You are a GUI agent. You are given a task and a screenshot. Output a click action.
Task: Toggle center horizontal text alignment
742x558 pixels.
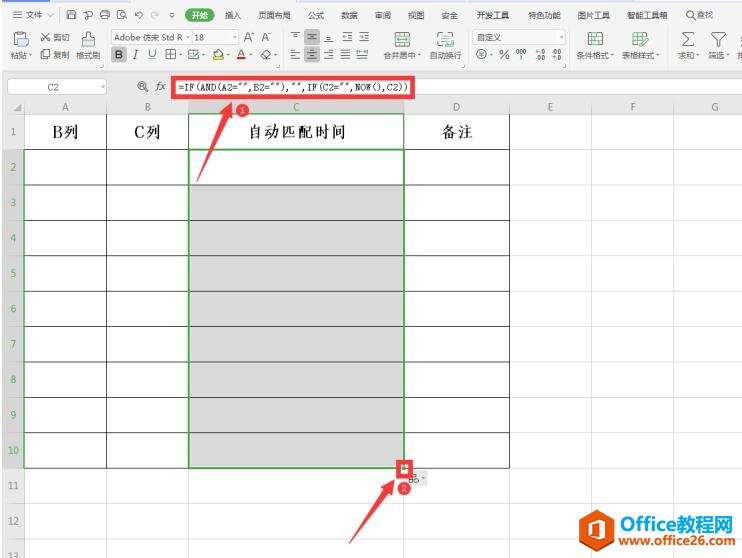coord(311,54)
